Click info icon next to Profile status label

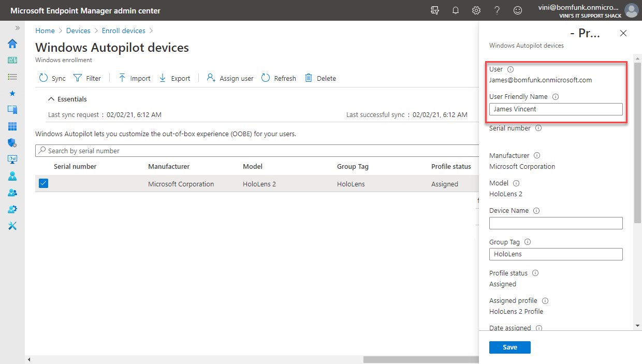click(x=535, y=273)
